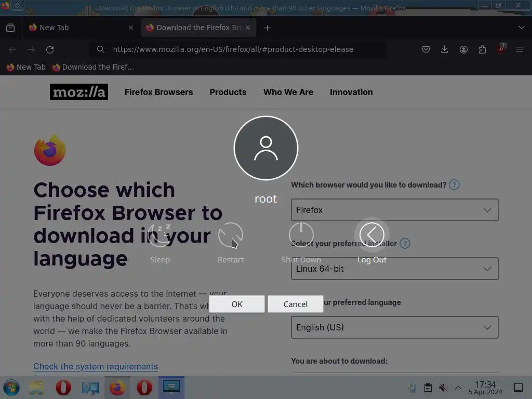The height and width of the screenshot is (399, 532).
Task: Open the system settings taskbar icon
Action: (90, 388)
